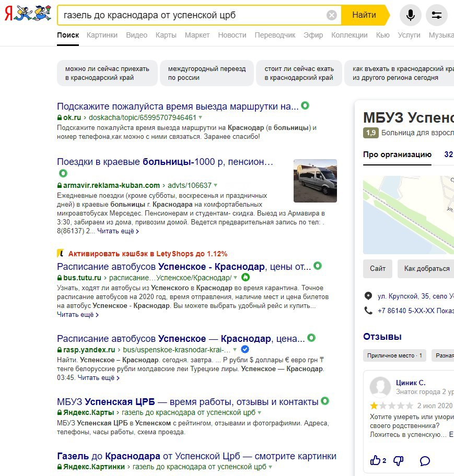454x476 pixels.
Task: Open the Переводчик tab
Action: pyautogui.click(x=275, y=35)
